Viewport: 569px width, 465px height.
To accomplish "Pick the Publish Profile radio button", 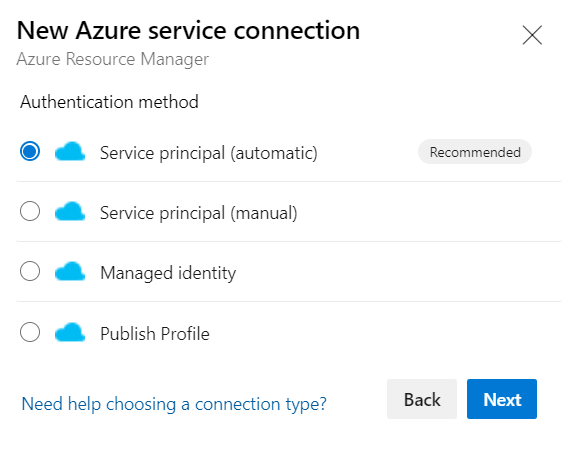I will (30, 332).
